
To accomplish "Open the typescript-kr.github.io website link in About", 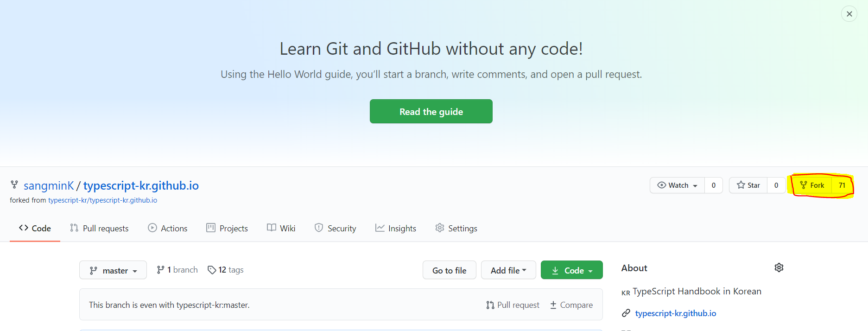I will [x=675, y=313].
